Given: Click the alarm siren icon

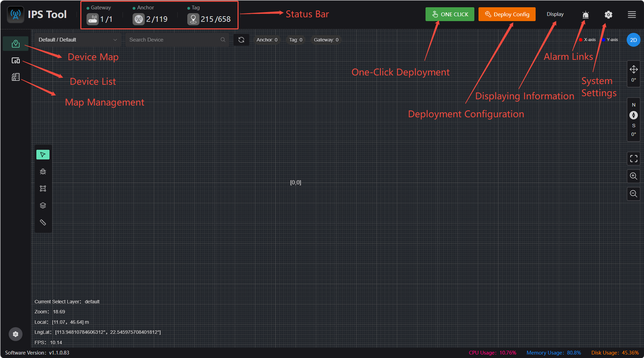Looking at the screenshot, I should (585, 15).
